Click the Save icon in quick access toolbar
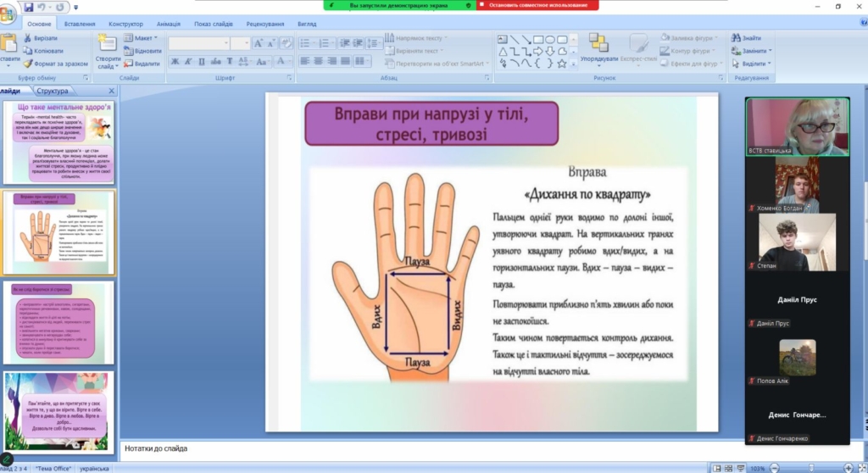Image resolution: width=868 pixels, height=473 pixels. pos(28,7)
